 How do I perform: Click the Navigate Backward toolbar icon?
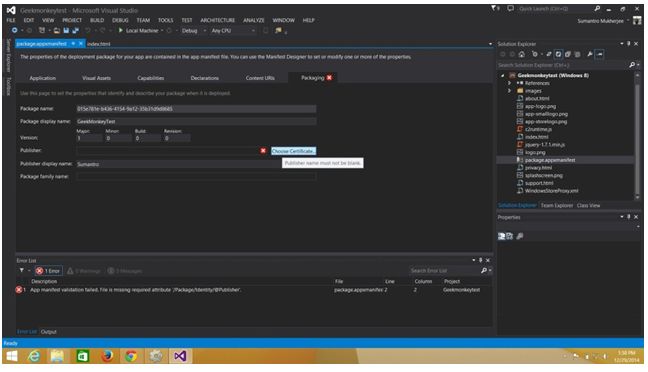point(14,30)
